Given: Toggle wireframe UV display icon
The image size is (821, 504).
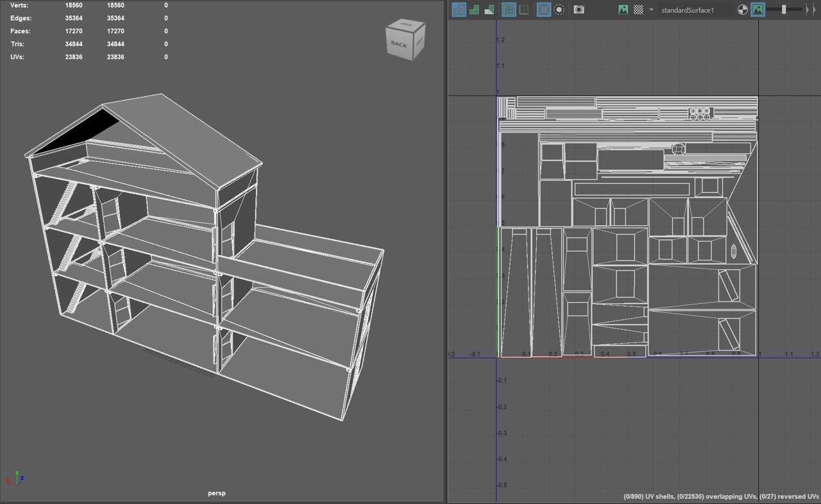Looking at the screenshot, I should [x=459, y=10].
